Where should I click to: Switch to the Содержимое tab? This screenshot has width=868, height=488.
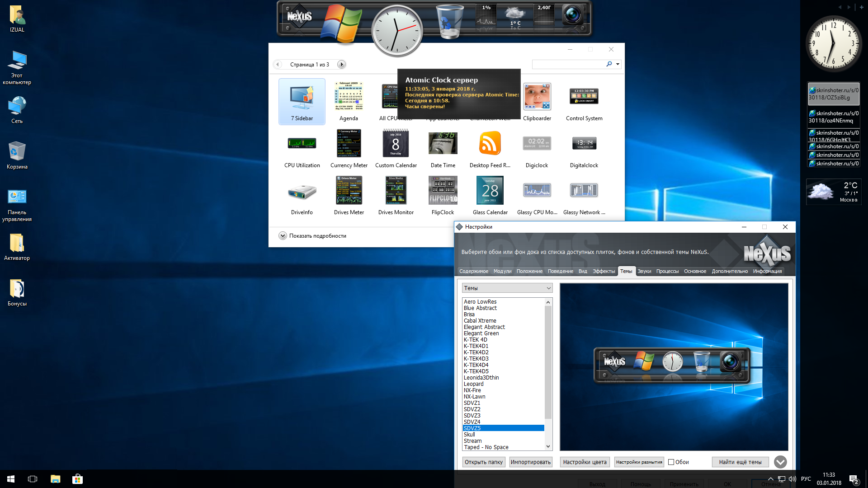[x=475, y=271]
